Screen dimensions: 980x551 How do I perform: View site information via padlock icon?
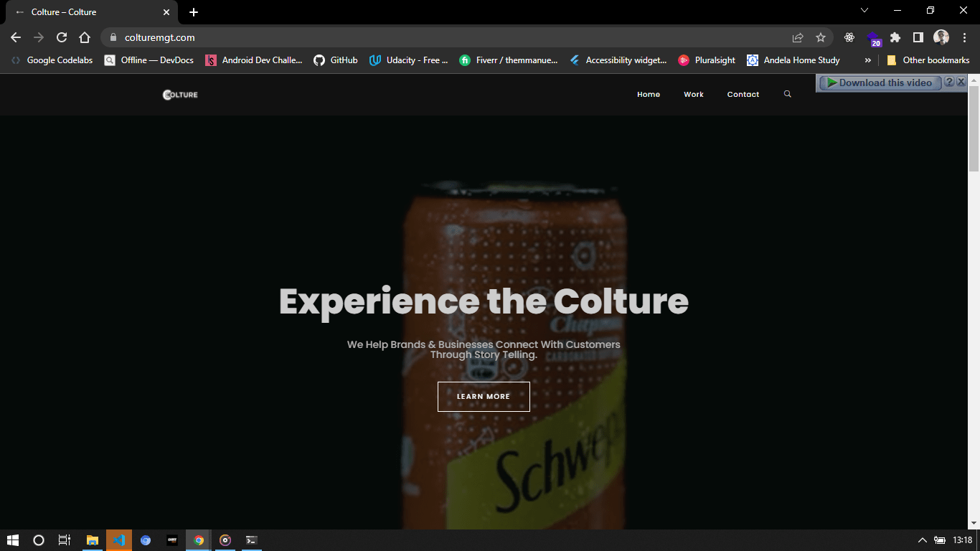point(113,37)
